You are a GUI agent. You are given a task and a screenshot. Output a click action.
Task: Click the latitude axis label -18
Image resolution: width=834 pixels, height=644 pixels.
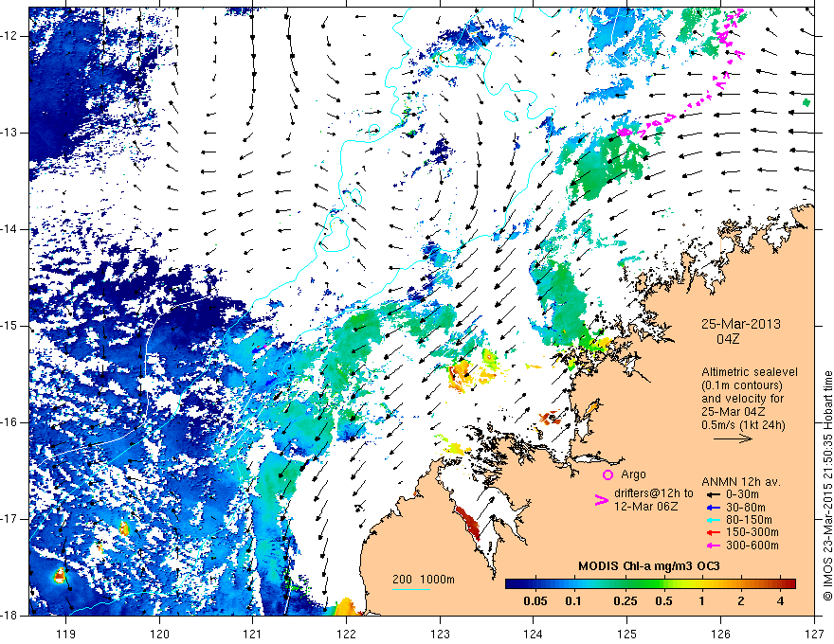9,616
